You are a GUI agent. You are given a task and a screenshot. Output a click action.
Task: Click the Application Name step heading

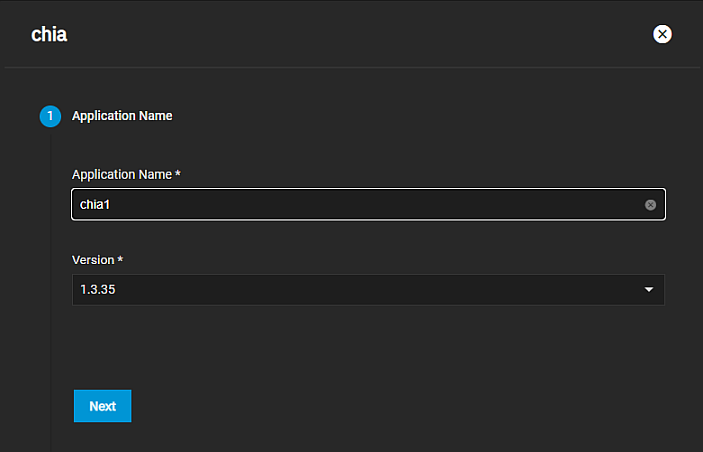point(122,116)
